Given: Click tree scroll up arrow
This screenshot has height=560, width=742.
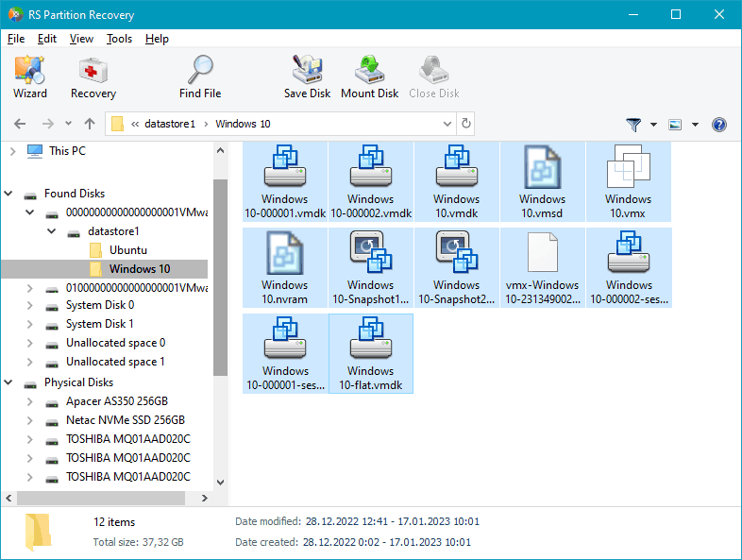Looking at the screenshot, I should click(220, 150).
